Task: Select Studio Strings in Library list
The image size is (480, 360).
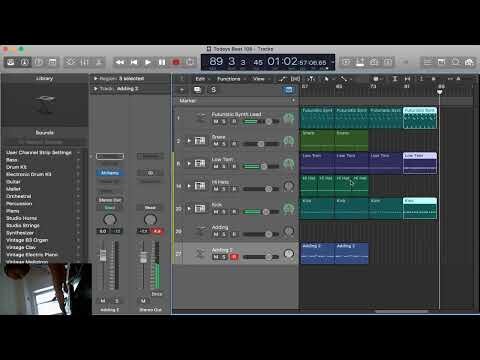Action: tap(23, 226)
